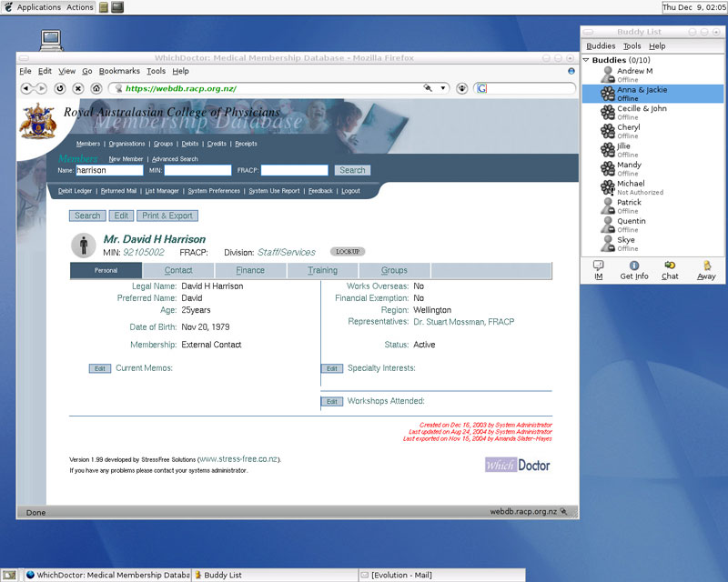728x582 pixels.
Task: Switch to the Training tab
Action: tap(322, 270)
